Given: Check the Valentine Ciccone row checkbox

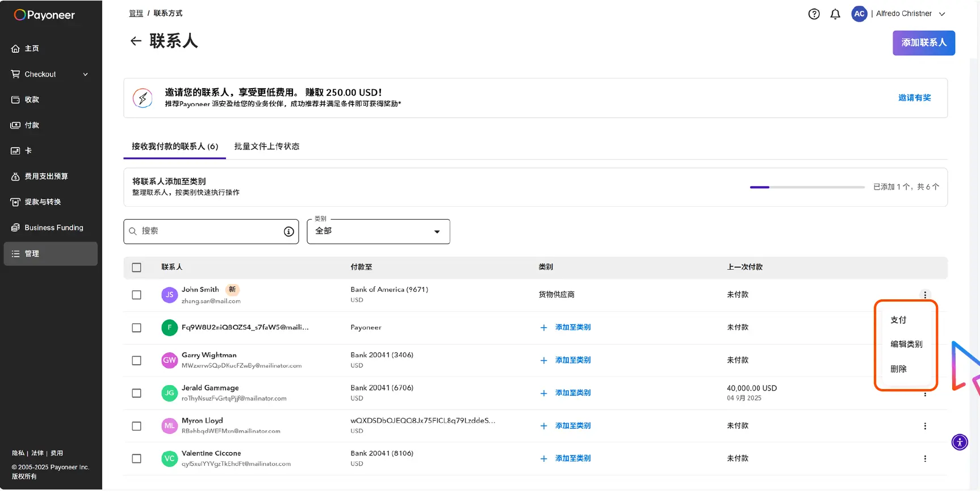Looking at the screenshot, I should [136, 459].
